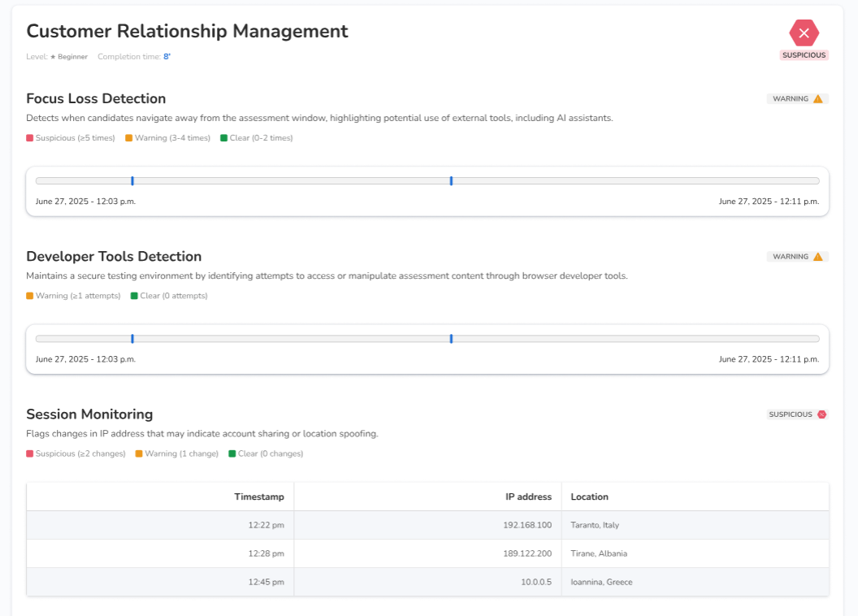The height and width of the screenshot is (616, 858).
Task: Click the green Clear (0-2 times) legend square
Action: pos(223,138)
